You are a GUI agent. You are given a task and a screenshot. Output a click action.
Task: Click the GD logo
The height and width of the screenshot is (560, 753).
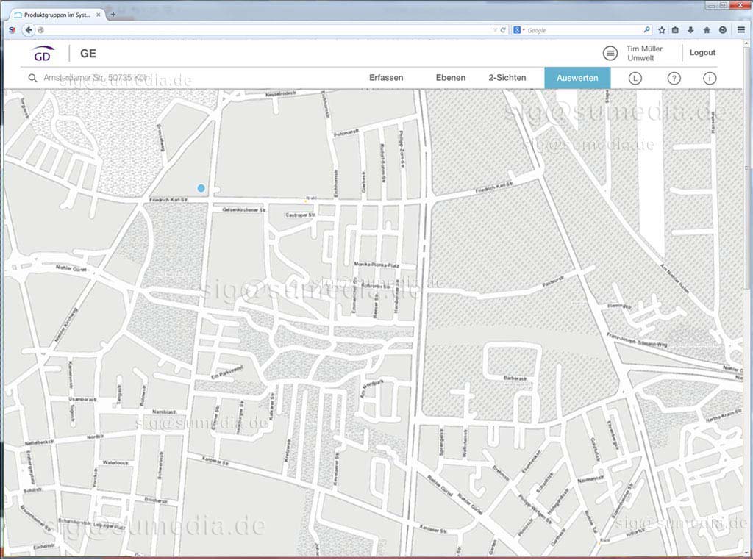(43, 54)
